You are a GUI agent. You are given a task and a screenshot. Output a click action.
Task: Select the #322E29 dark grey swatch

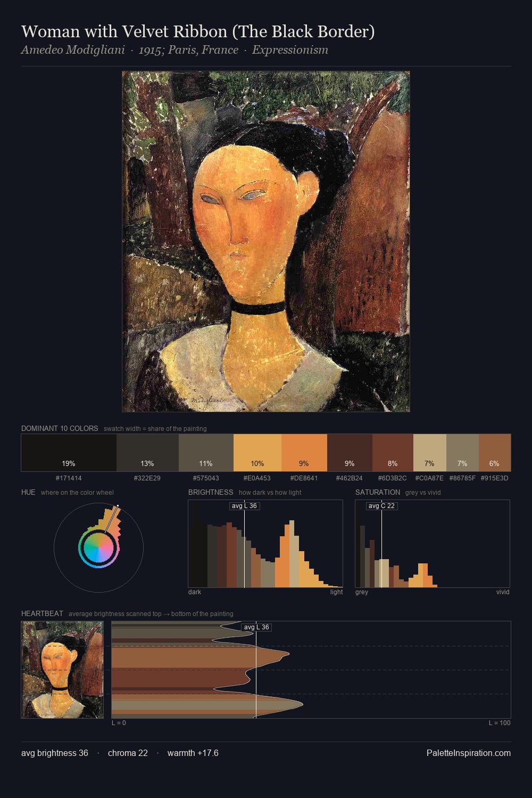coord(147,453)
